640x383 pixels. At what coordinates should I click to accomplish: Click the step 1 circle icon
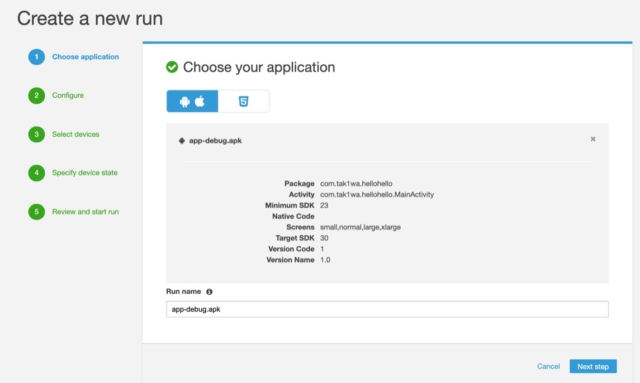[x=36, y=57]
